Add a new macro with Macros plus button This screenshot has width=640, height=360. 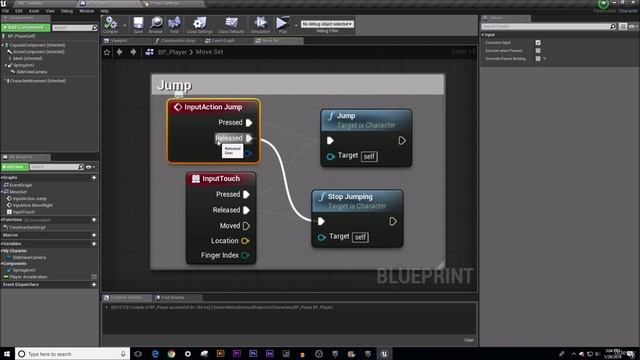[x=94, y=235]
